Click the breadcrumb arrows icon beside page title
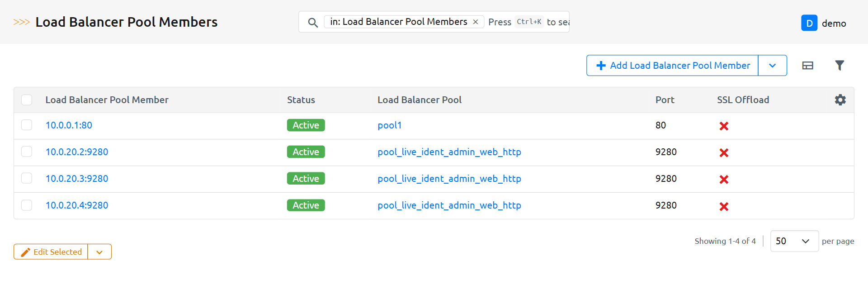The width and height of the screenshot is (868, 285). [x=21, y=22]
